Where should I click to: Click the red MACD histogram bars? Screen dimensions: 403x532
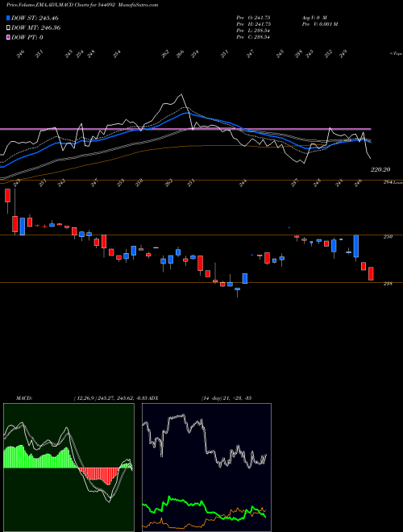tap(99, 475)
